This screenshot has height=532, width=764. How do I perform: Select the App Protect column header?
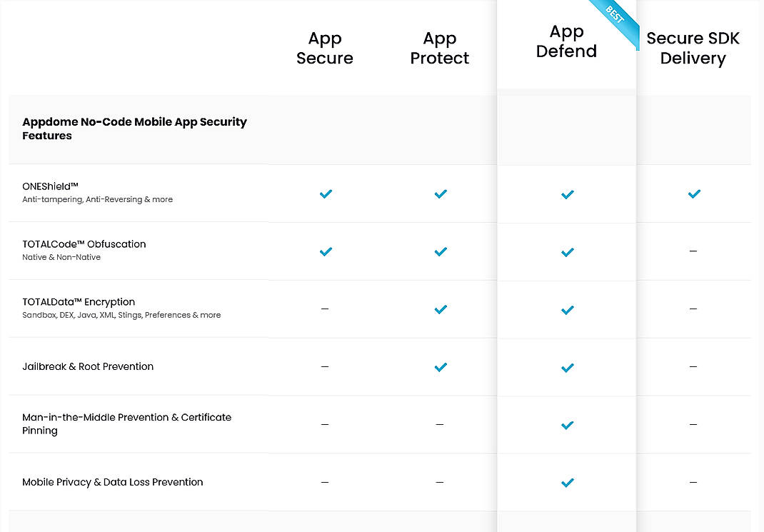pos(440,49)
